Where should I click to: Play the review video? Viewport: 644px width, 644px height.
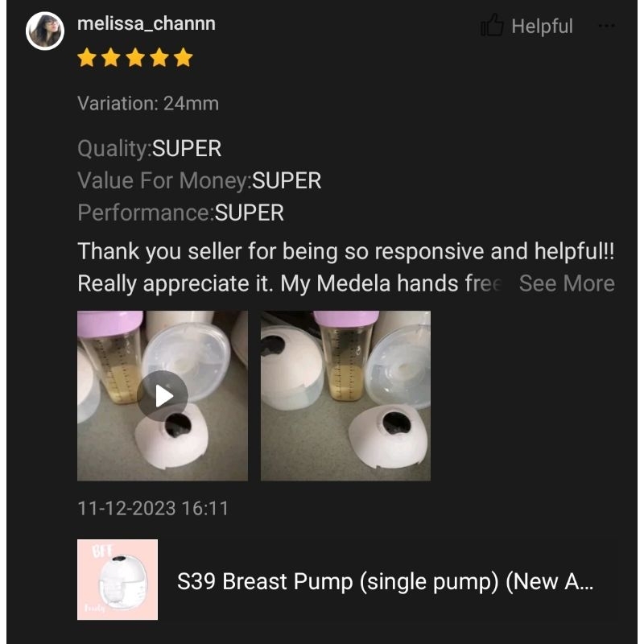(163, 396)
